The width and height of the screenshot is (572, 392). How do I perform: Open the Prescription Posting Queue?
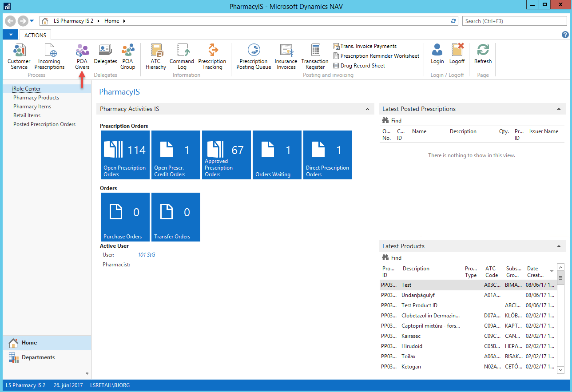coord(254,57)
